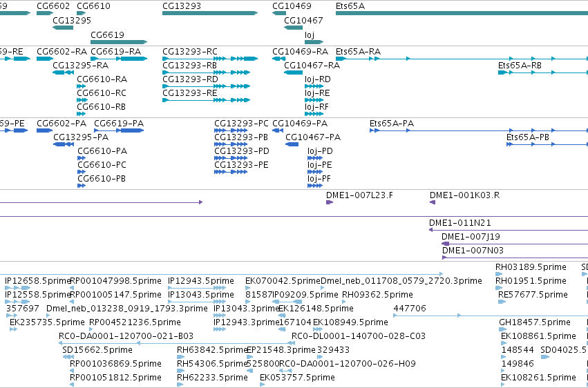The width and height of the screenshot is (588, 388).
Task: Open transcript CG10467-RA label
Action: tap(312, 65)
